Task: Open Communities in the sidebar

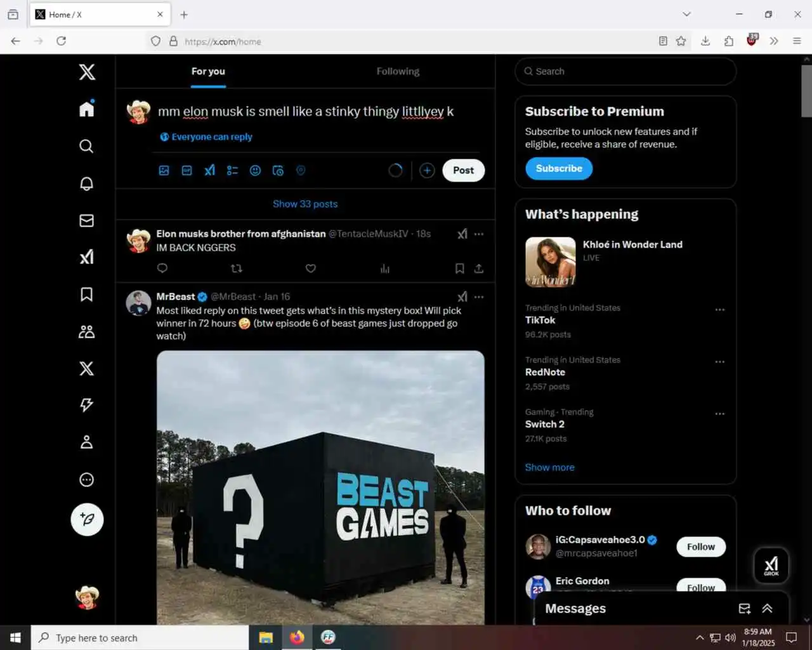Action: tap(87, 331)
